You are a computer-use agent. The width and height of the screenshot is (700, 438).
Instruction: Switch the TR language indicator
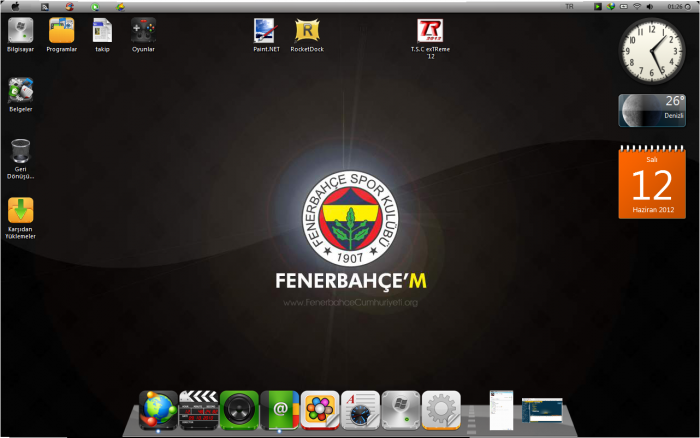[x=569, y=7]
